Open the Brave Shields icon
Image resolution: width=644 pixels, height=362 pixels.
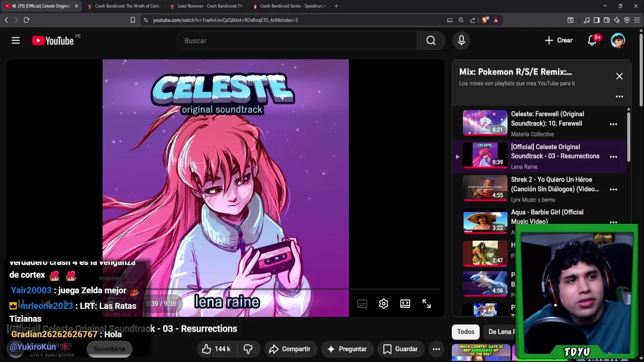pos(485,20)
